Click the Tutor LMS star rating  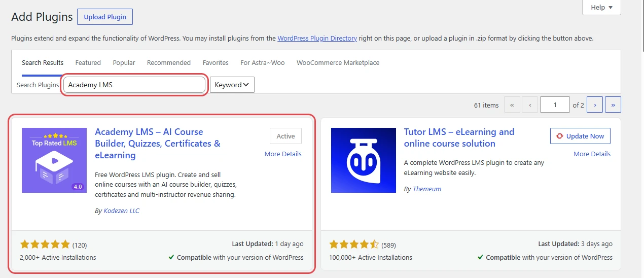tap(354, 245)
